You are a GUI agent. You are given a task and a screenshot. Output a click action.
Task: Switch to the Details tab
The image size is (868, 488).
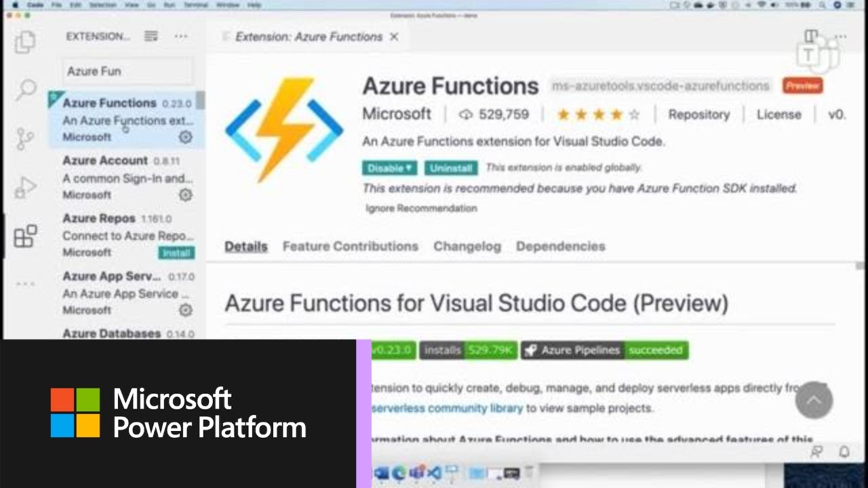coord(246,246)
